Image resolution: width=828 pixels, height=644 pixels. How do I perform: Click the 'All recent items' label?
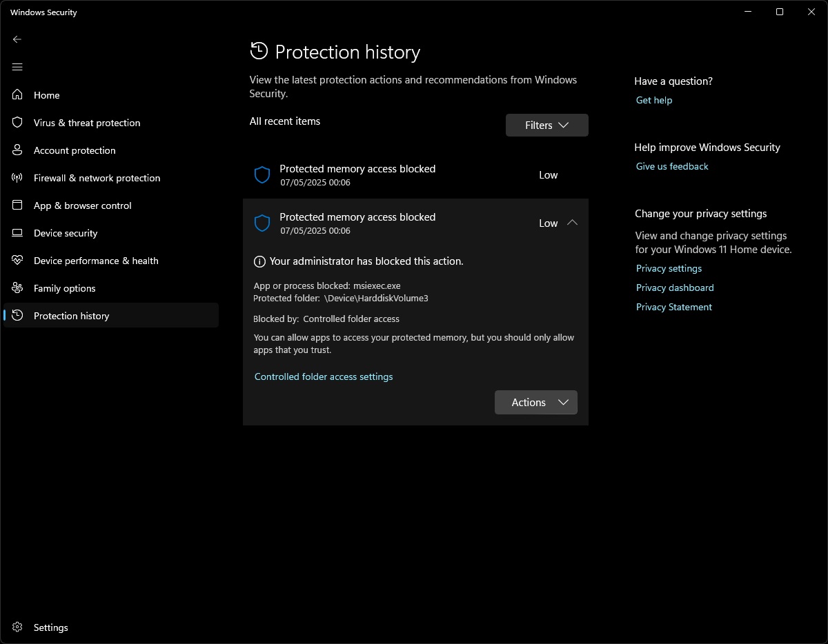pyautogui.click(x=285, y=121)
